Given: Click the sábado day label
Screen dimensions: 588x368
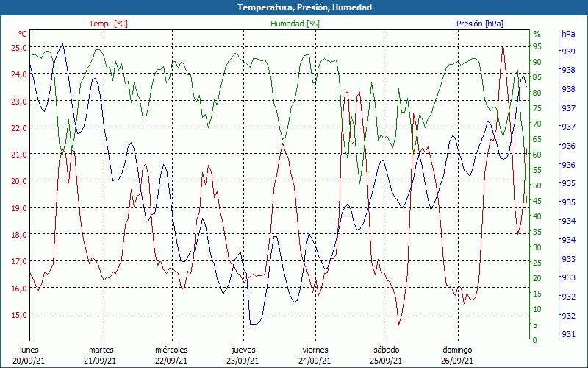Looking at the screenshot, I should (x=387, y=350).
